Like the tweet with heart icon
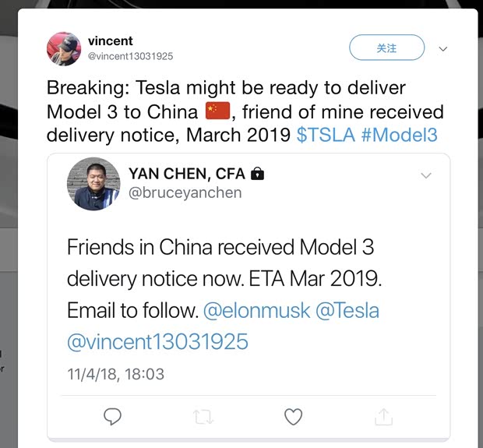Viewport: 483px width, 448px height. (293, 417)
